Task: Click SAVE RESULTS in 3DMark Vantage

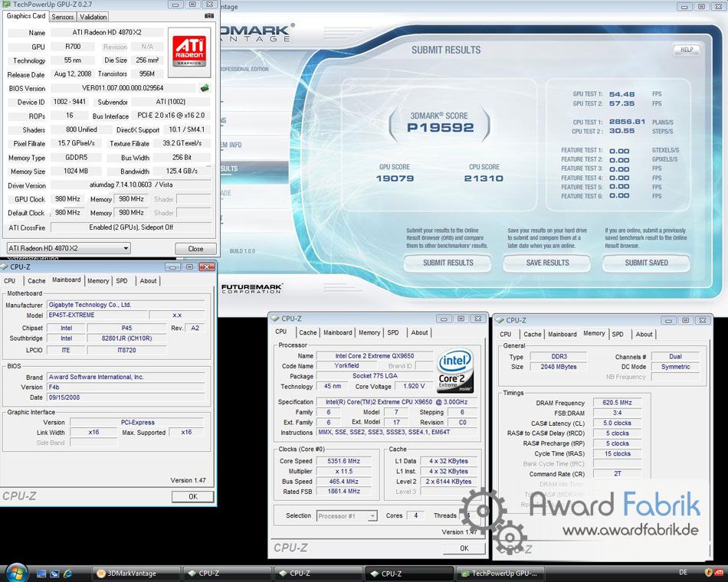Action: (547, 263)
